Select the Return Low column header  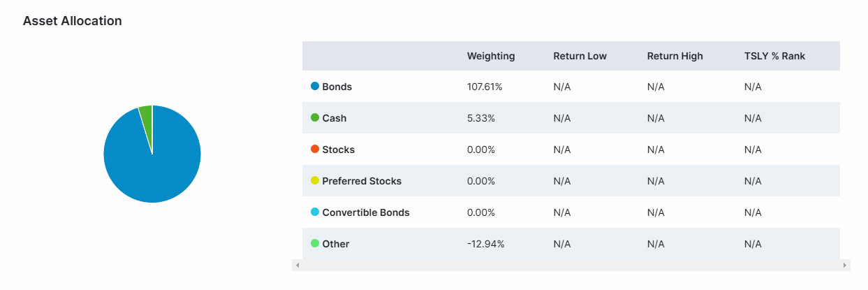tap(580, 56)
